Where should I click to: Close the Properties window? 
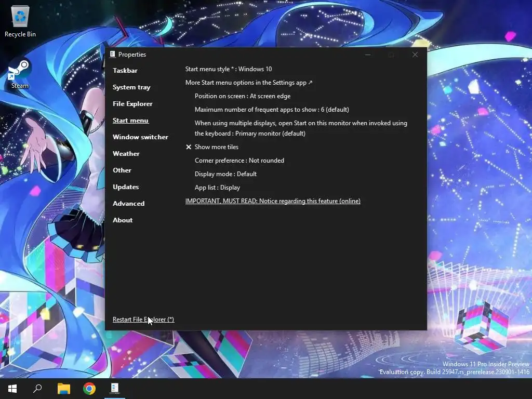tap(415, 55)
